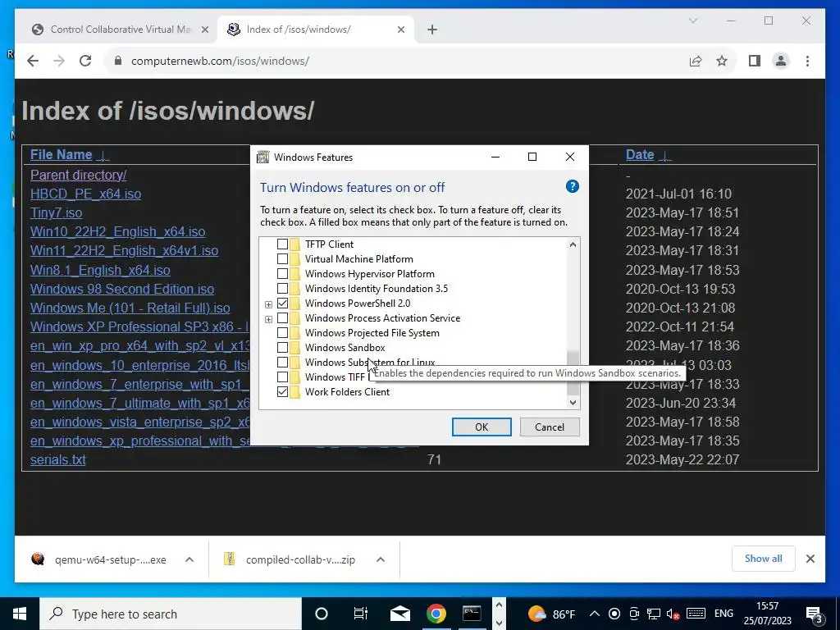Enable Virtual Machine Platform checkbox

coord(282,258)
